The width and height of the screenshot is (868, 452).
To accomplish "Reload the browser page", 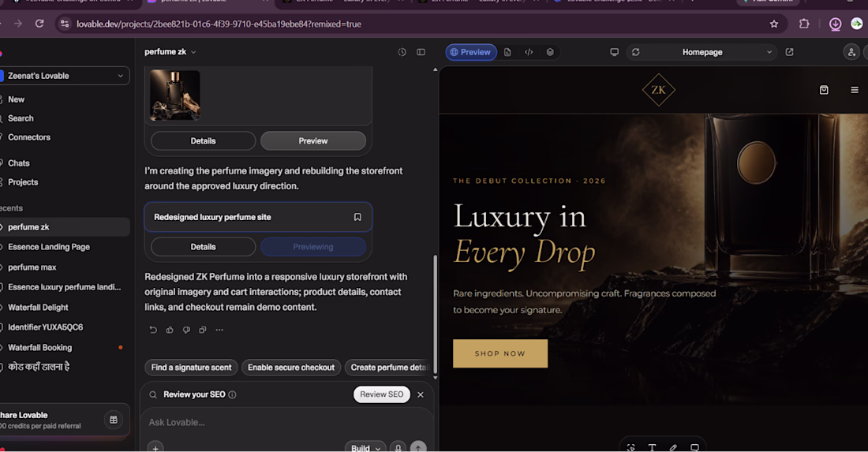I will 39,24.
